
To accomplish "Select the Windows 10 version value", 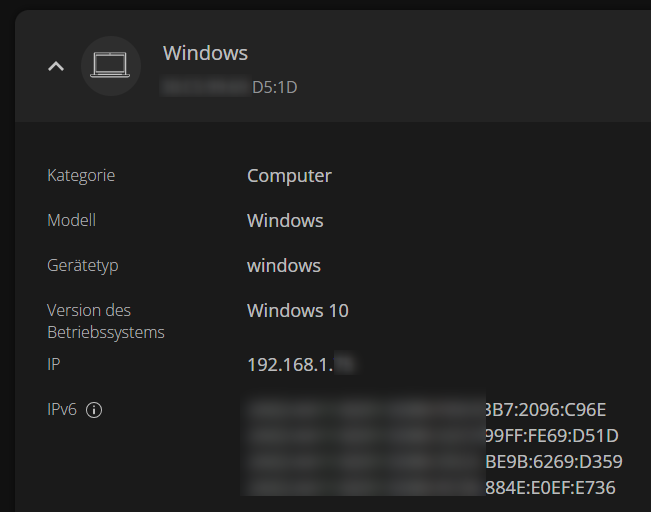I will [297, 311].
